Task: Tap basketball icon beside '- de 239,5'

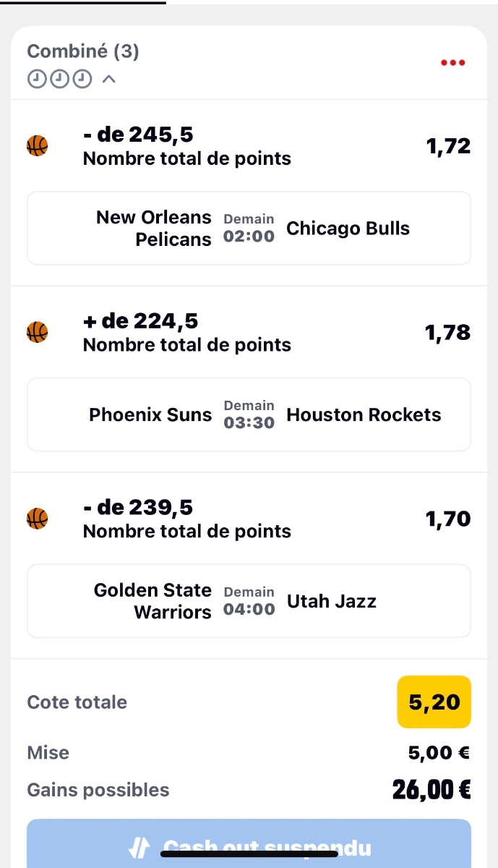Action: 37,518
